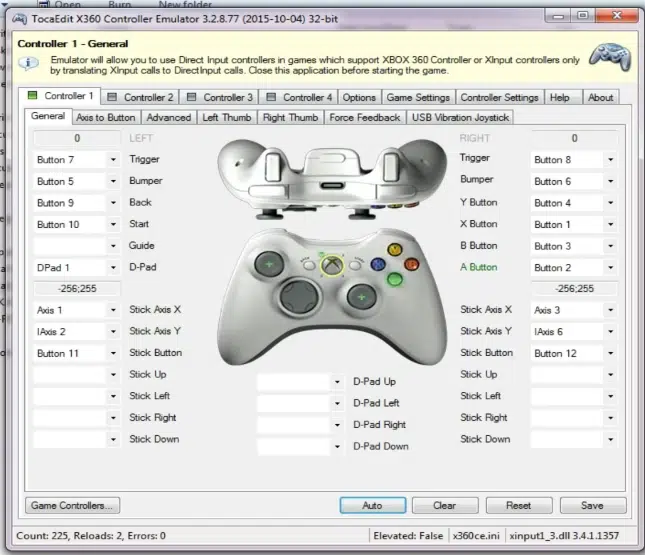Select the USB Vibration Joystick sub-tab
The height and width of the screenshot is (555, 645).
tap(460, 118)
